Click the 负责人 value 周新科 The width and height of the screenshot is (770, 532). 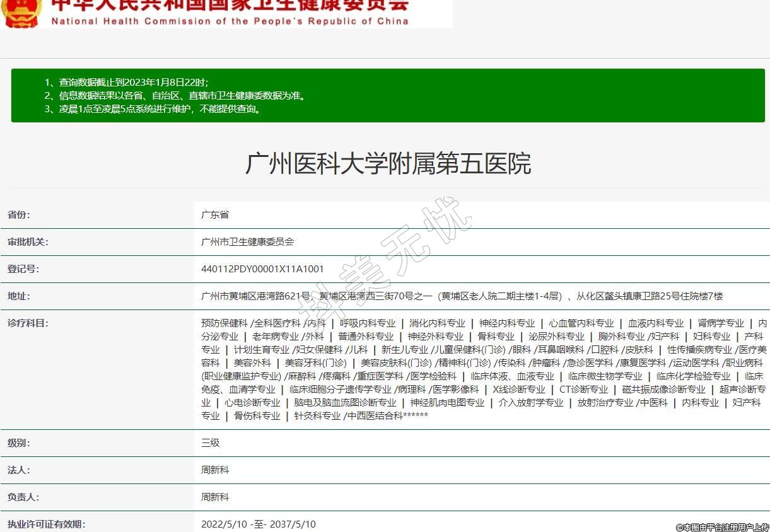(x=215, y=497)
